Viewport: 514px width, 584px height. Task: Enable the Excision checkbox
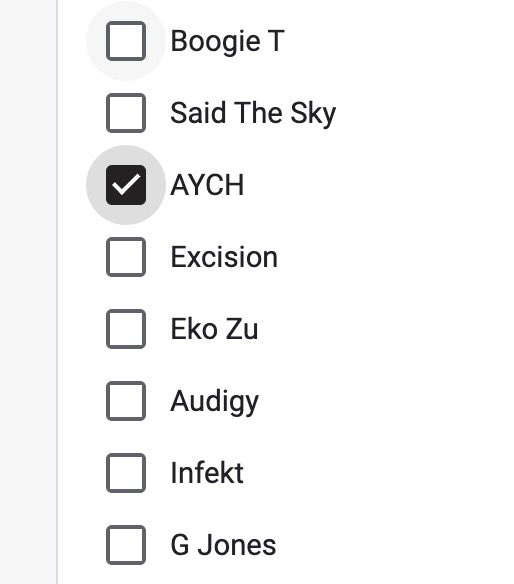(x=126, y=257)
